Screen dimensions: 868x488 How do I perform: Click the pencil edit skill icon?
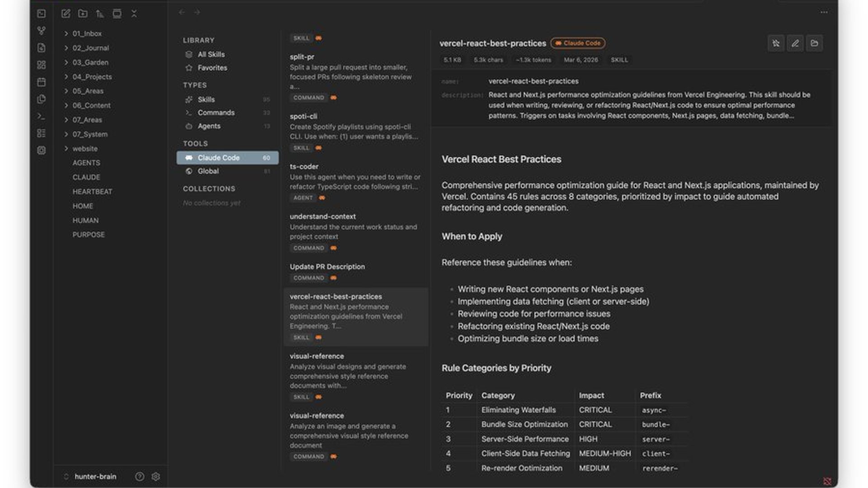[795, 43]
